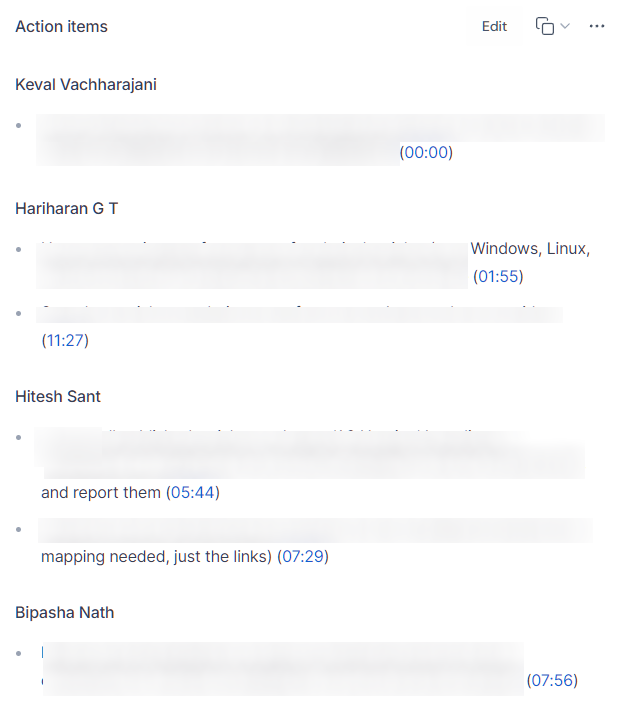
Task: Open the 11:27 timestamp link
Action: click(65, 340)
